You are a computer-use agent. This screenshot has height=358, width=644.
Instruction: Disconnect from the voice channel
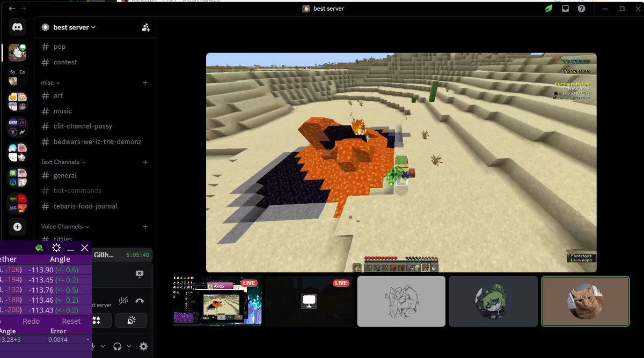tap(140, 301)
